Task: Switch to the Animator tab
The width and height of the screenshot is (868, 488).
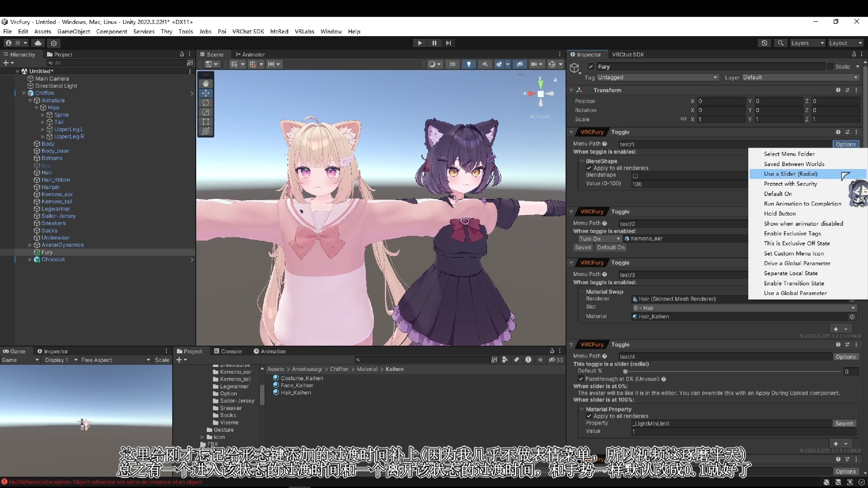Action: 250,54
